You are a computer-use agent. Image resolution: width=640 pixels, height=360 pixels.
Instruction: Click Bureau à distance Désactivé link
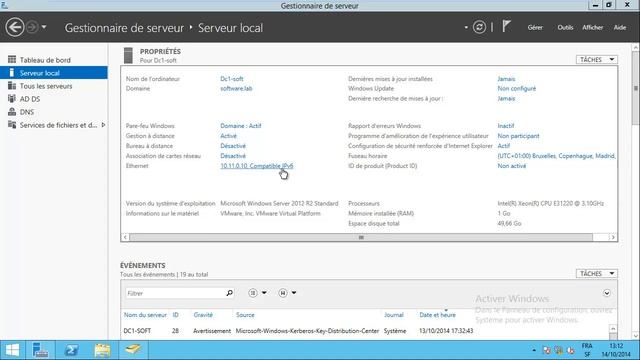pyautogui.click(x=233, y=146)
